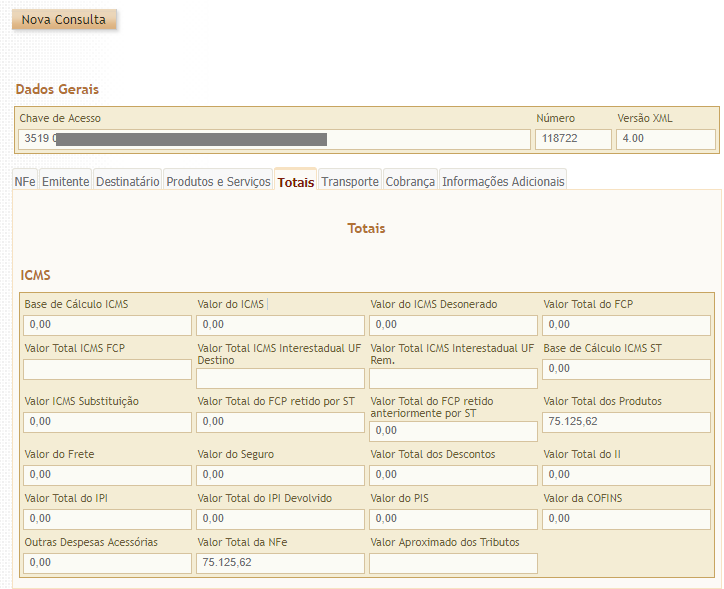
Task: Click the Base de Cálculo ICMS field
Action: pos(107,325)
